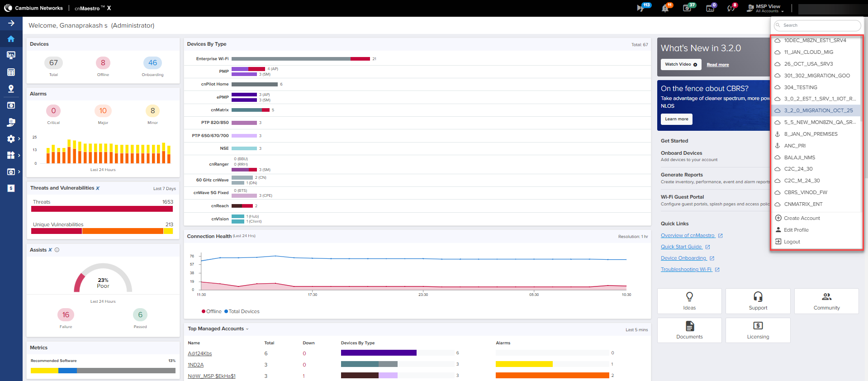This screenshot has height=381, width=868.
Task: Click the Recommended Software progress bar
Action: pyautogui.click(x=103, y=371)
